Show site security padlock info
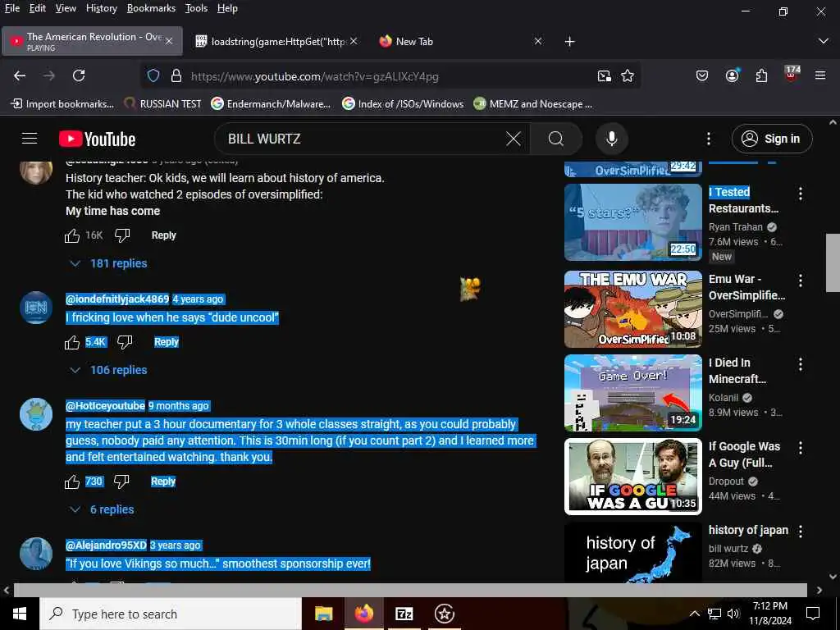Image resolution: width=840 pixels, height=630 pixels. coord(176,76)
